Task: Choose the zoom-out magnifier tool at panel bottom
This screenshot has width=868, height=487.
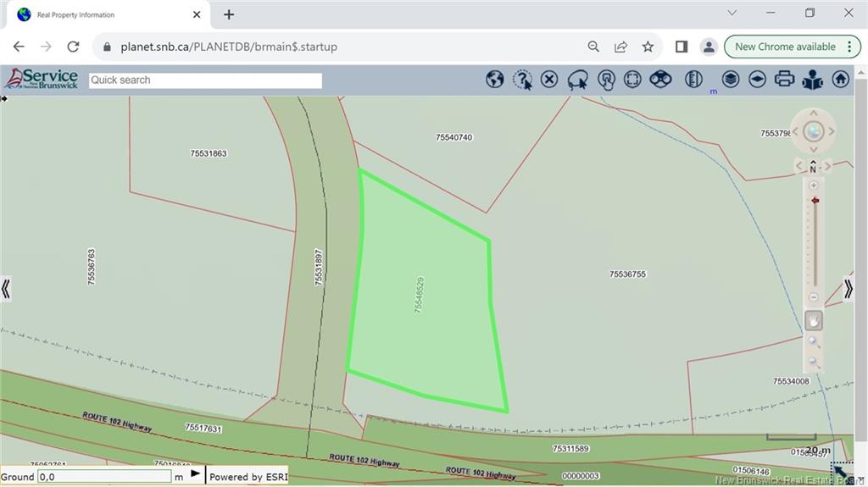Action: pyautogui.click(x=813, y=362)
